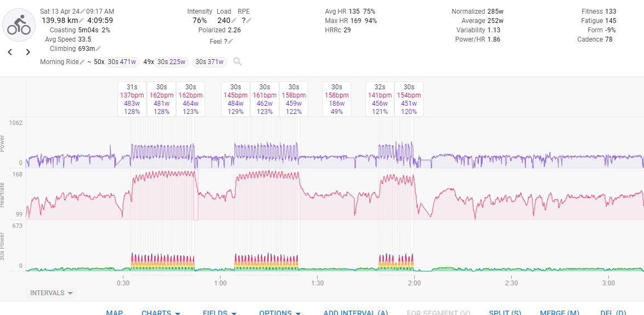This screenshot has width=644, height=315.
Task: Click the cycling activity type icon
Action: [19, 25]
